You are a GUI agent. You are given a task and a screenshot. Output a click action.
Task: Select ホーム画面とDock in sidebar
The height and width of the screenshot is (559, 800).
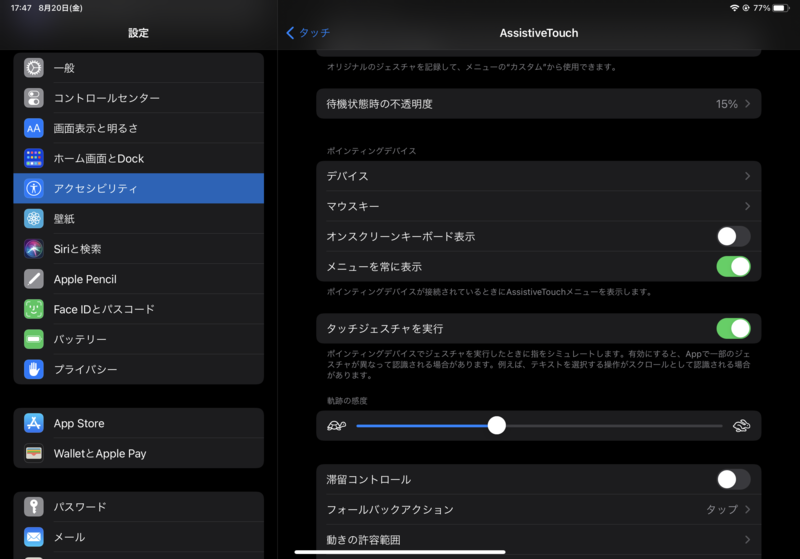[x=139, y=158]
